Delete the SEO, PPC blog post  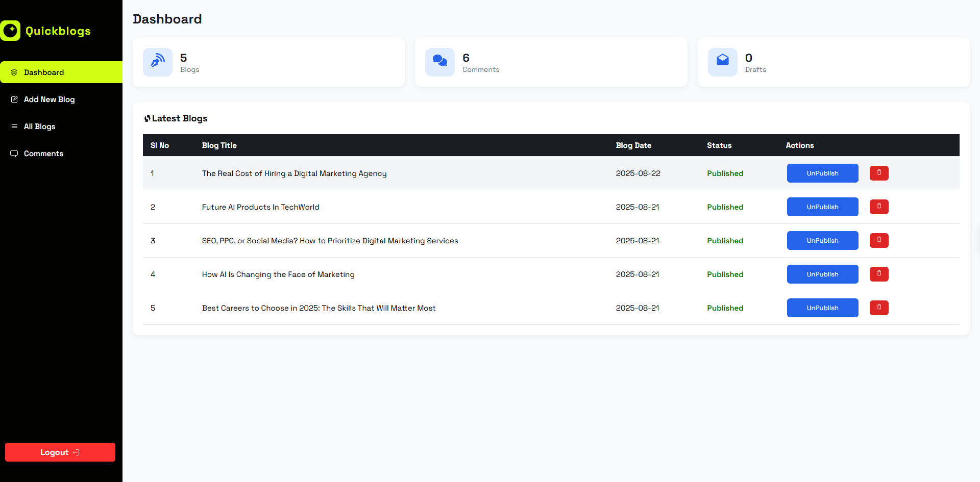pos(878,240)
